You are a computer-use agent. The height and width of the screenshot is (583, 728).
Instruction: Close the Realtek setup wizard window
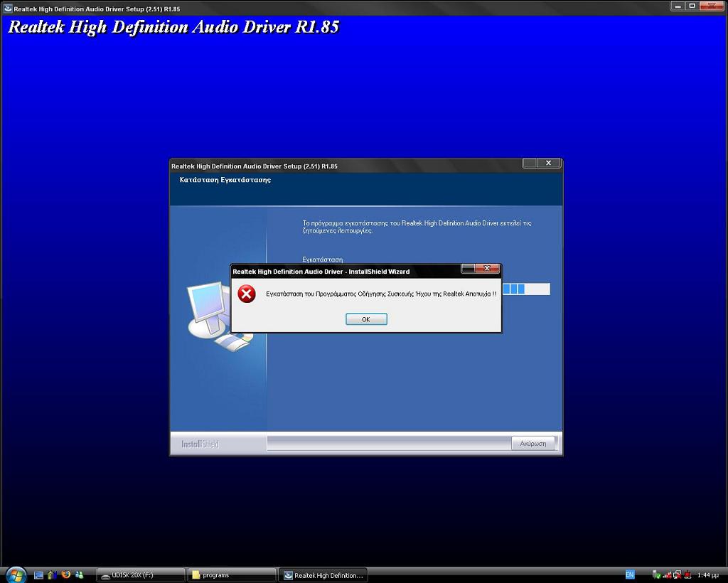tap(548, 163)
